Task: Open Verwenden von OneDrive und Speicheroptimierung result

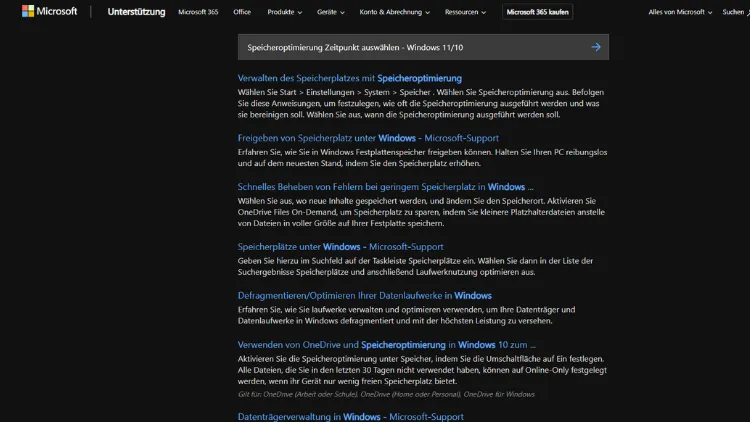Action: click(x=386, y=344)
